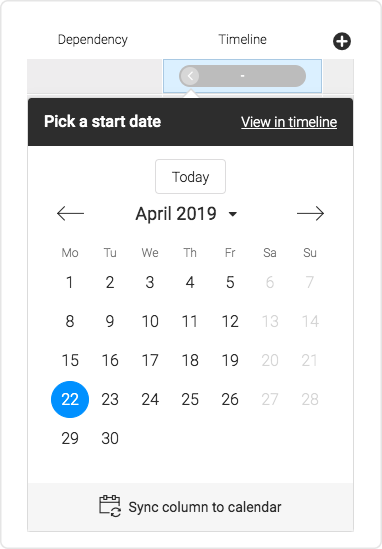Select April 30 in the calendar
Viewport: 382px width, 549px height.
110,438
